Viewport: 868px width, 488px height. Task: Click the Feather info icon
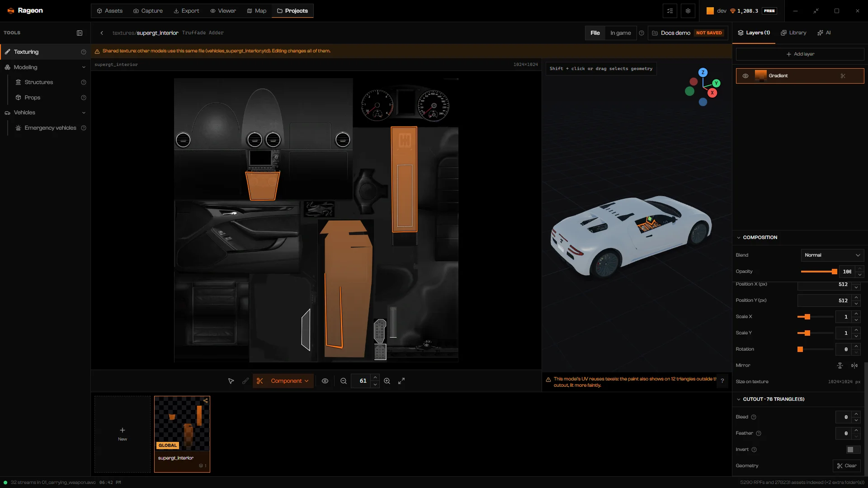pos(759,433)
